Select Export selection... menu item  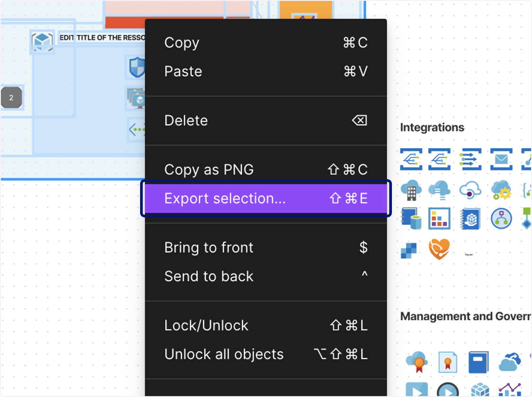[266, 198]
